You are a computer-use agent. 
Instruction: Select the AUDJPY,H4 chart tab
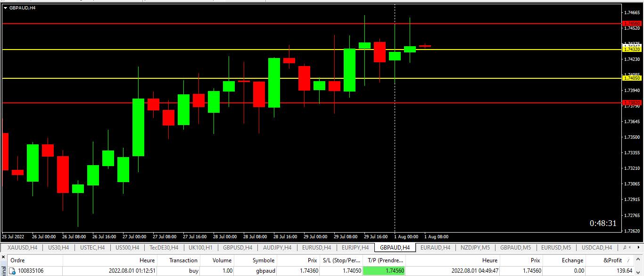click(x=277, y=247)
